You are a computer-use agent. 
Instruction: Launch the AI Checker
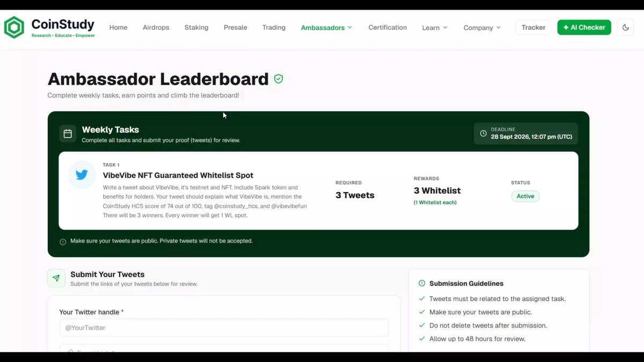584,27
